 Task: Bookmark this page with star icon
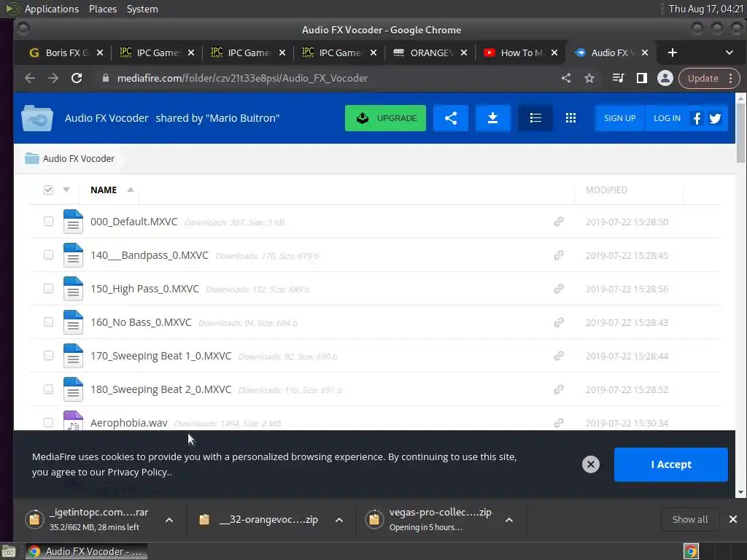tap(589, 78)
